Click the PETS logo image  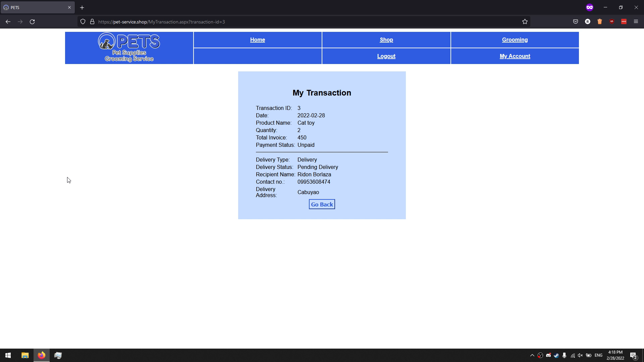click(x=129, y=48)
